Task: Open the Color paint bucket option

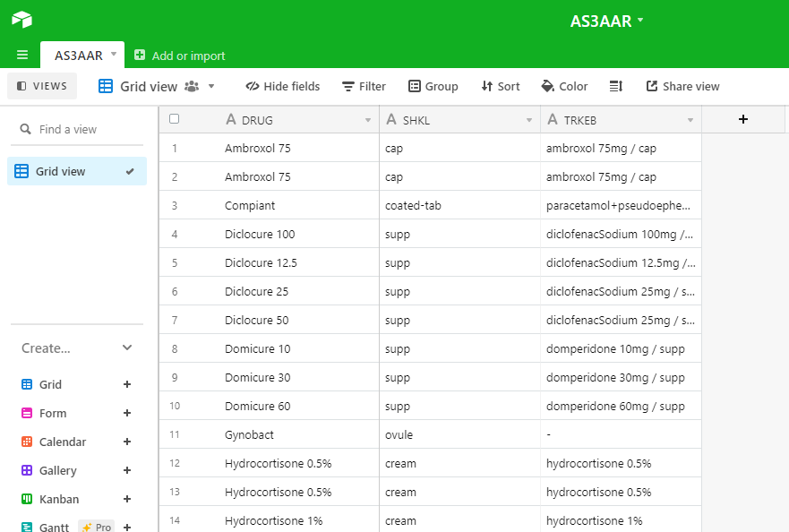Action: tap(564, 87)
